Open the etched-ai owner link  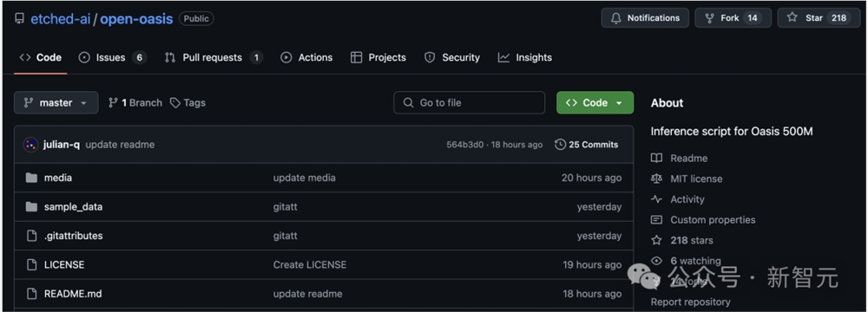[60, 18]
